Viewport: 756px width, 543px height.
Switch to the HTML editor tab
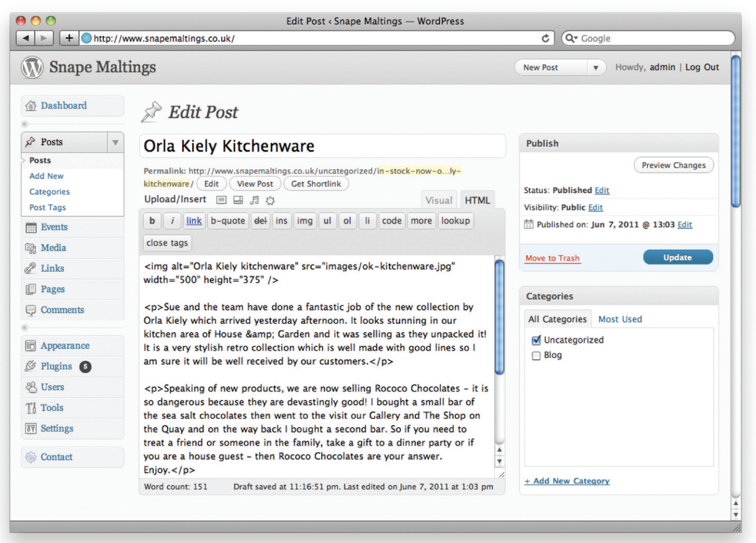(478, 200)
